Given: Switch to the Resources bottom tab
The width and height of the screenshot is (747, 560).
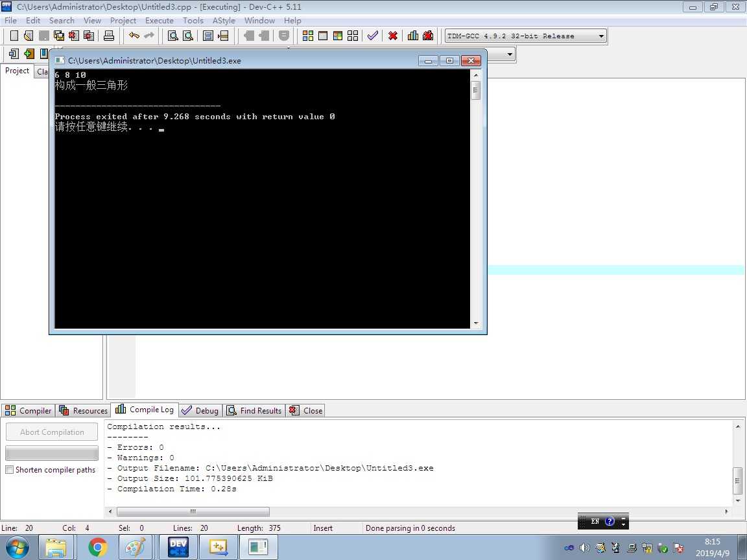Looking at the screenshot, I should pos(84,410).
